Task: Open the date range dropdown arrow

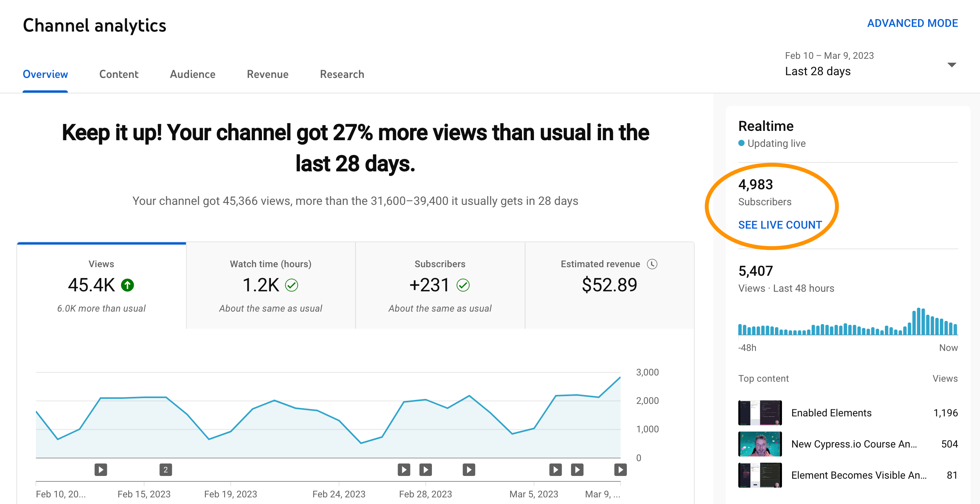Action: [x=952, y=65]
